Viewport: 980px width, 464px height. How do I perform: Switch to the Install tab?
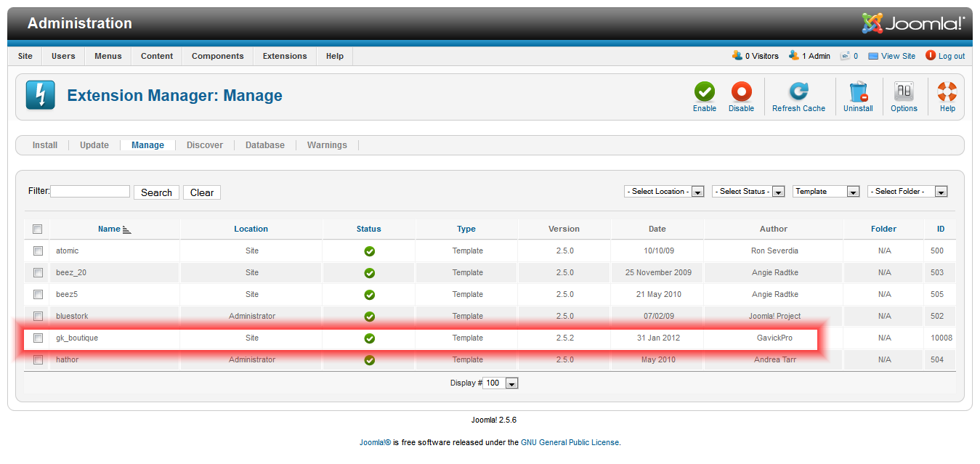click(45, 145)
